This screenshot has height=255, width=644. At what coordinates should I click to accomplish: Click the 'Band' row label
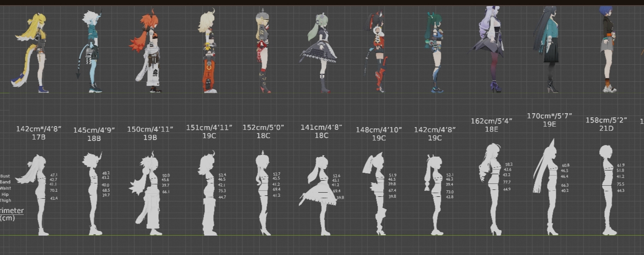(x=5, y=182)
